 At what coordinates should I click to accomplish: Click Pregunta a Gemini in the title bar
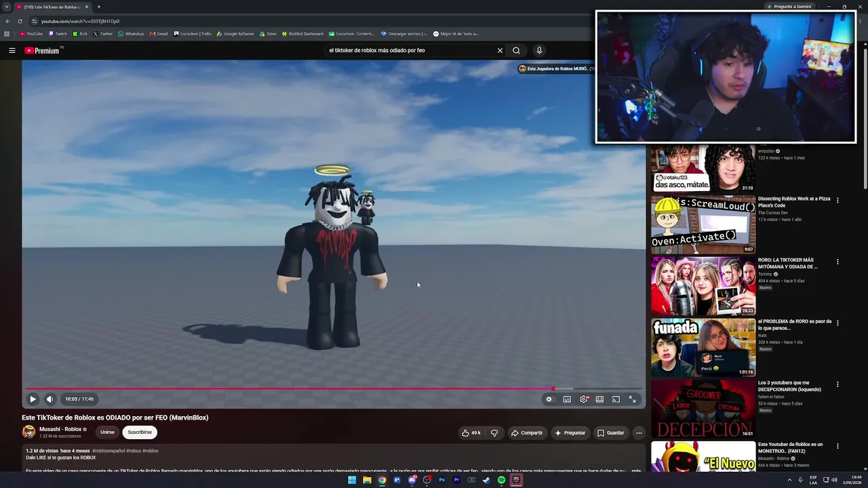click(x=789, y=7)
